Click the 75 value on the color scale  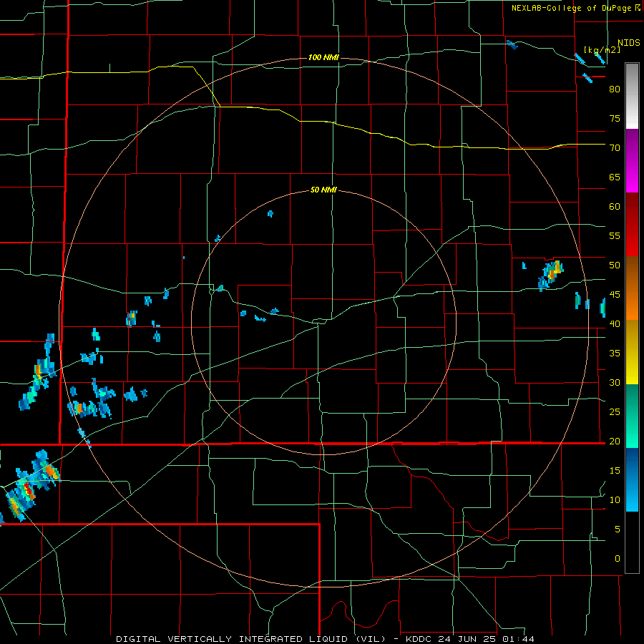tap(615, 119)
